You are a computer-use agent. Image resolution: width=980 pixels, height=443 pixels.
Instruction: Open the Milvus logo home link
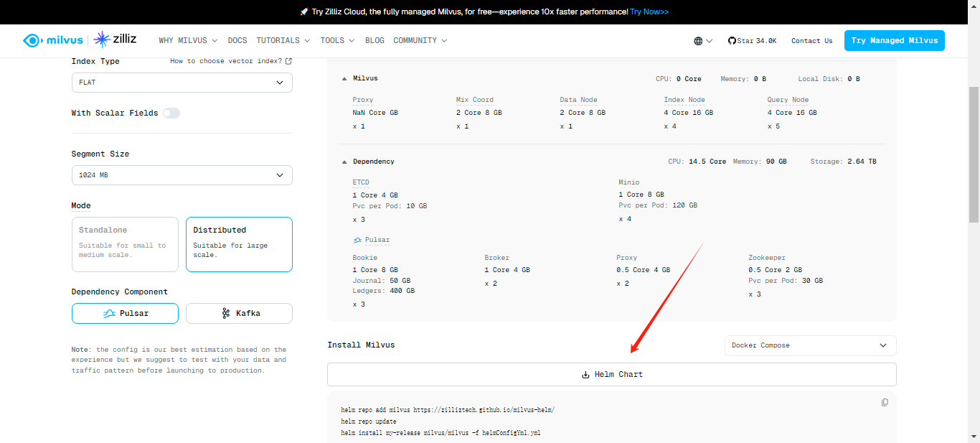(52, 40)
